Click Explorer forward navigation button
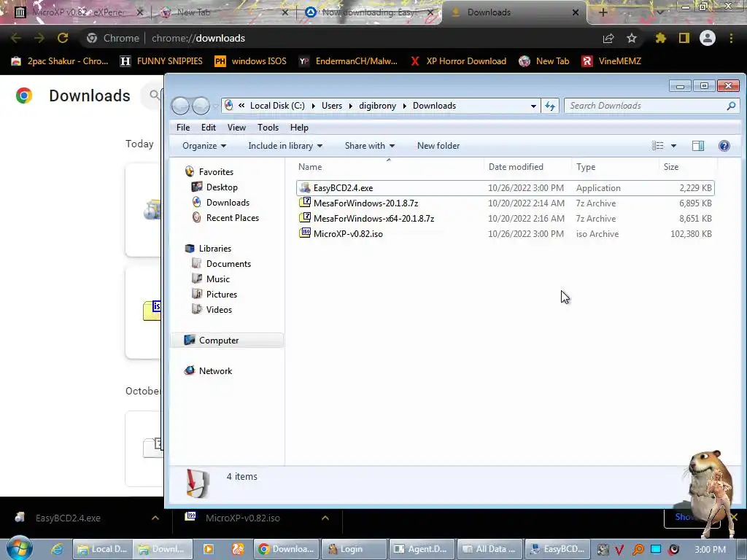The width and height of the screenshot is (747, 560). pyautogui.click(x=201, y=106)
